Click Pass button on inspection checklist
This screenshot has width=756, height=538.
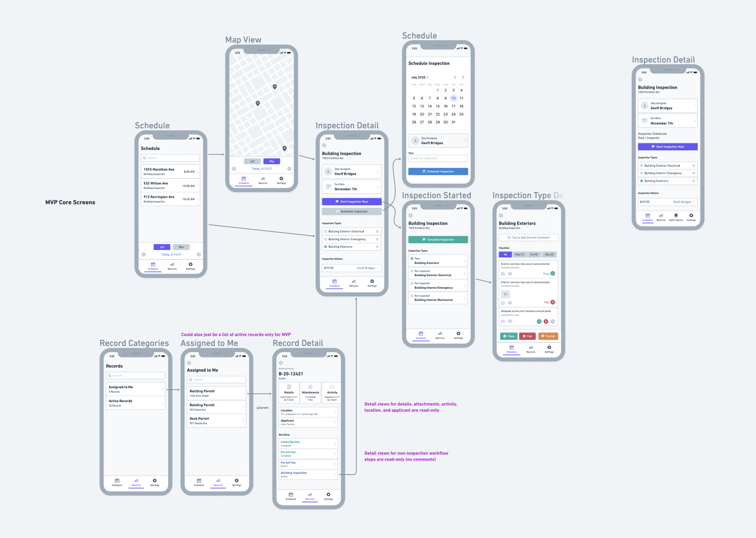pos(508,336)
